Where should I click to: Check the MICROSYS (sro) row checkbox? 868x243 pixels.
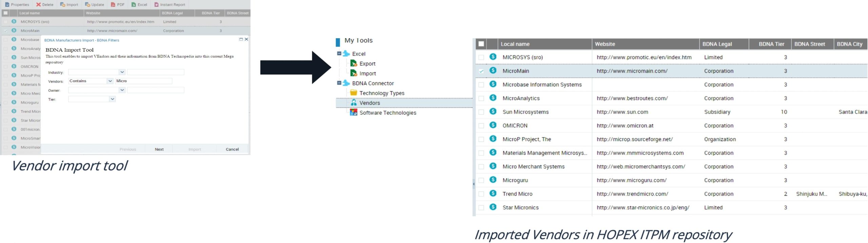click(x=481, y=57)
